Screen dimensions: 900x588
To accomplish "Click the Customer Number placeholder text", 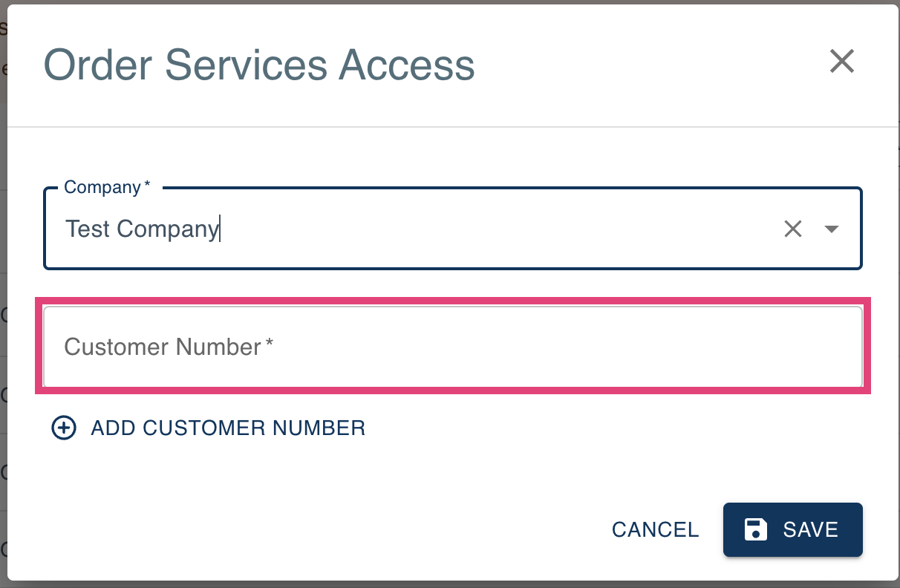I will pyautogui.click(x=169, y=347).
